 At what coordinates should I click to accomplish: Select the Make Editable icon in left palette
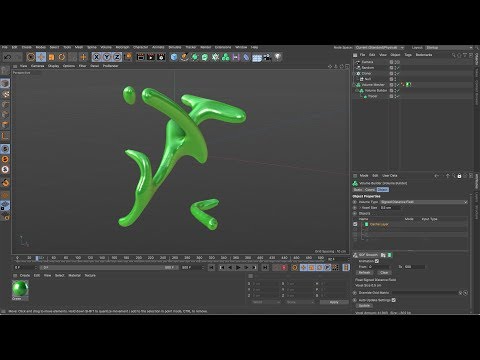[x=5, y=70]
